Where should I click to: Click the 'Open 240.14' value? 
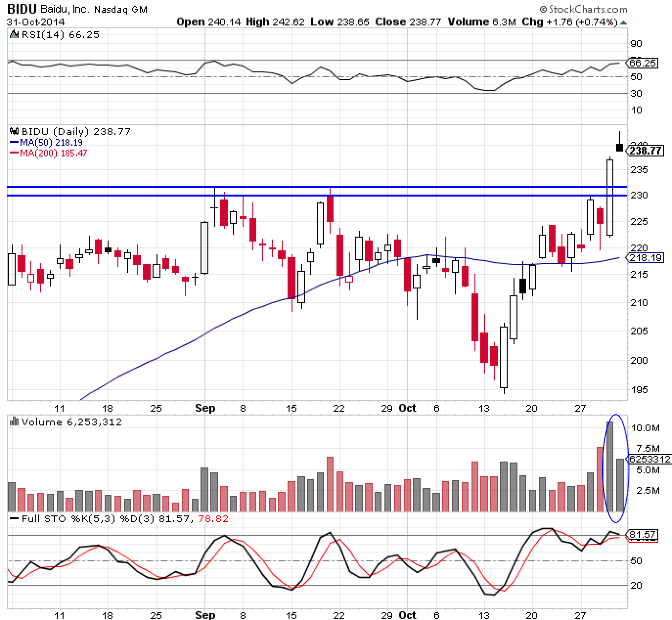click(x=209, y=22)
